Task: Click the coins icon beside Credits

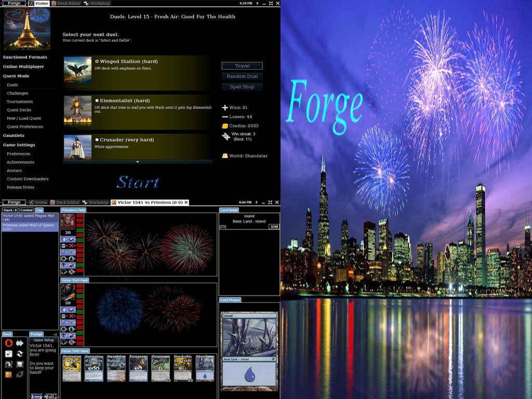Action: (x=225, y=126)
